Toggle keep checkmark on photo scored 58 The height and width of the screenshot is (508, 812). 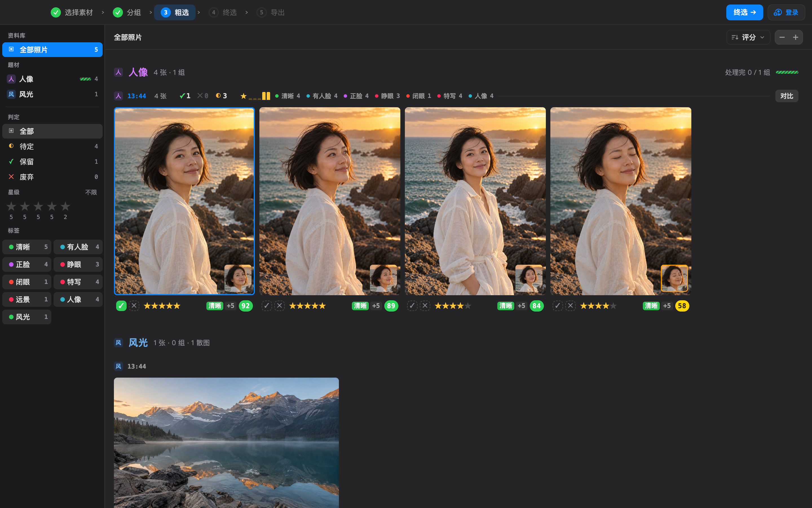[558, 306]
